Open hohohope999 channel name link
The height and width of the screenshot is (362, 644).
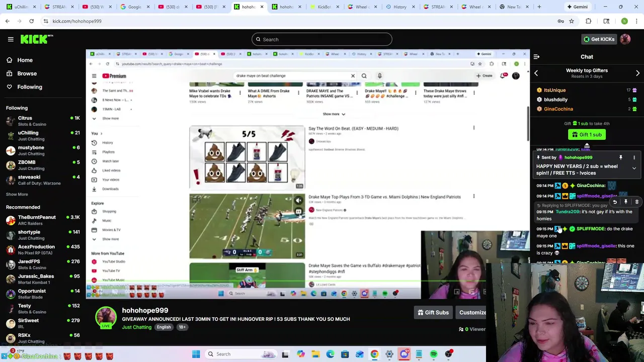coord(145,311)
